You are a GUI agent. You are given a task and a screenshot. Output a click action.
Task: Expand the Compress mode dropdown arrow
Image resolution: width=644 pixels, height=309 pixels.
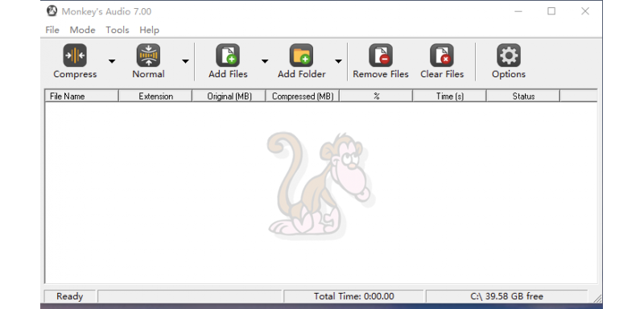coord(112,61)
